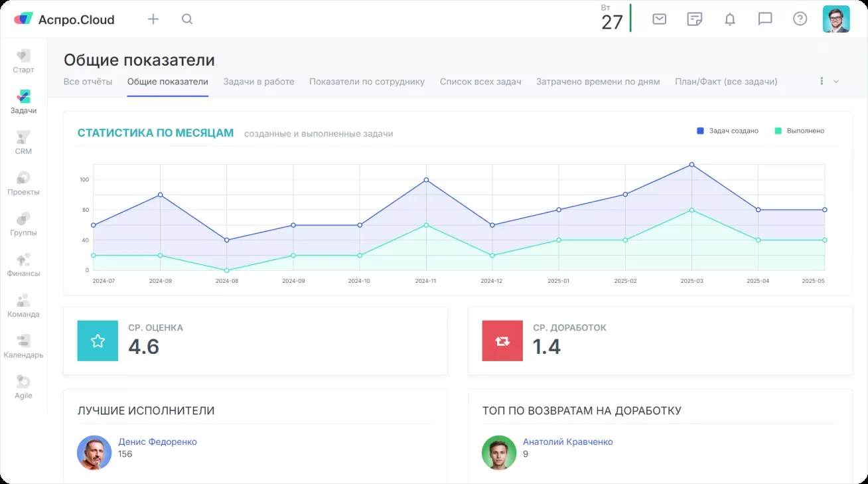The image size is (868, 484).
Task: Open the three-dot more options menu
Action: (822, 81)
